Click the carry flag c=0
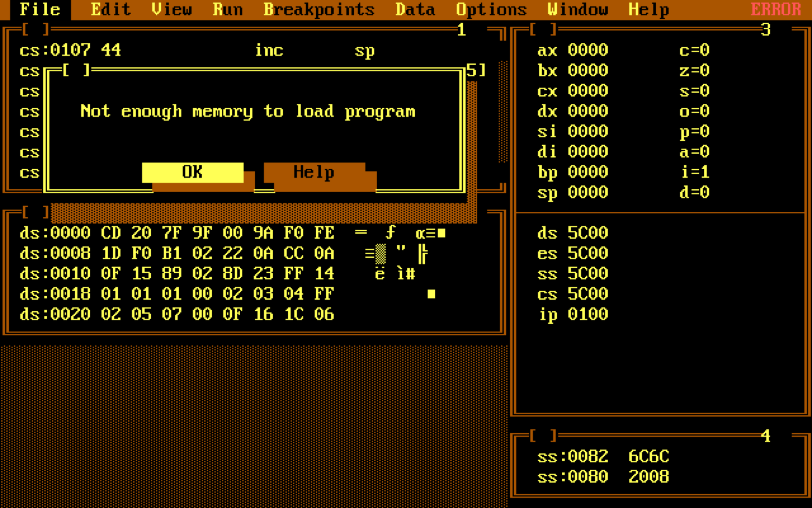Screen dimensions: 812x508 (x=694, y=50)
